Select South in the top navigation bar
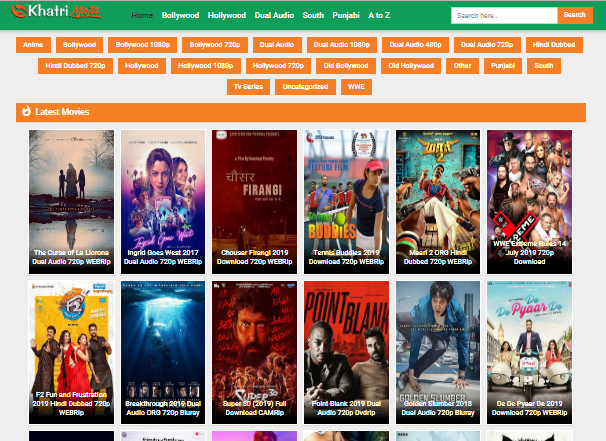Screen dimensions: 606x441 point(313,15)
